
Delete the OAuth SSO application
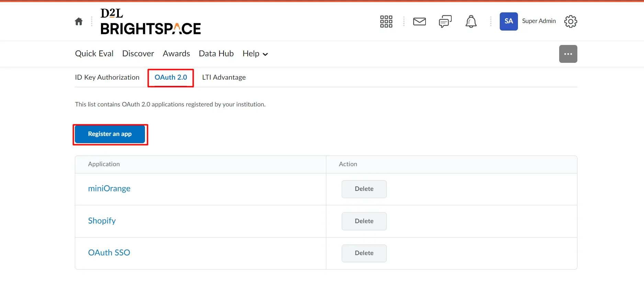click(x=364, y=253)
